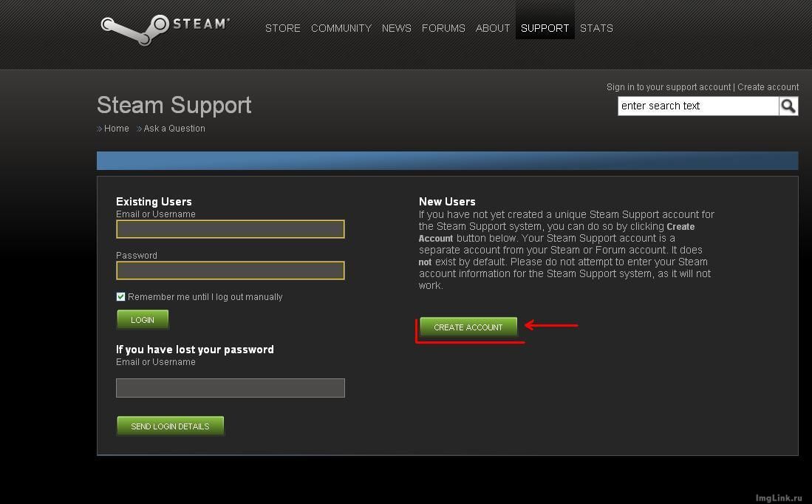812x504 pixels.
Task: Toggle the Remember me checkbox
Action: pos(120,297)
